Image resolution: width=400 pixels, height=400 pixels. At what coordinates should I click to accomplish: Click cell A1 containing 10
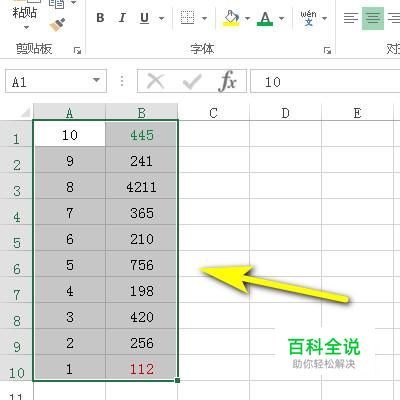tap(70, 134)
